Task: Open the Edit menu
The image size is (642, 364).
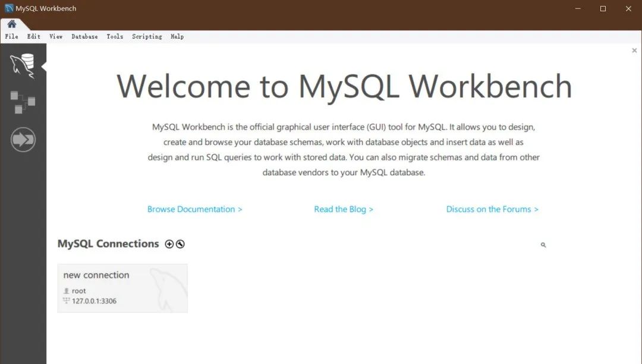Action: (33, 36)
